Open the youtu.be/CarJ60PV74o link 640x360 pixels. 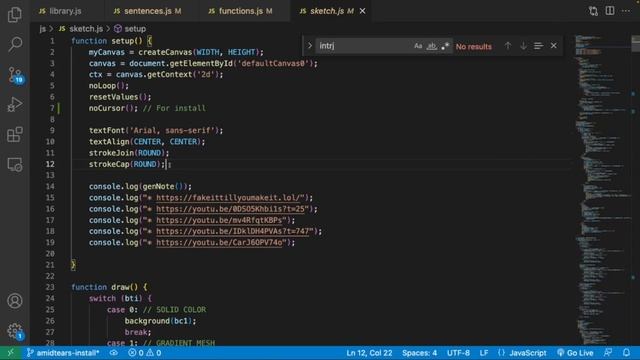click(219, 243)
